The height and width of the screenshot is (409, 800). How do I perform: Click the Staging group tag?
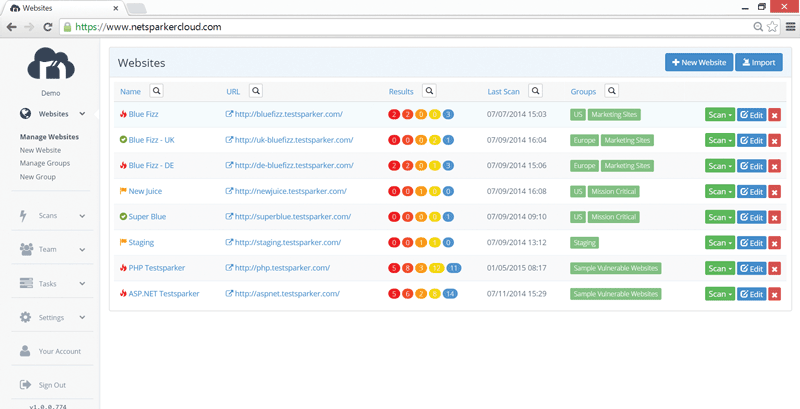584,243
